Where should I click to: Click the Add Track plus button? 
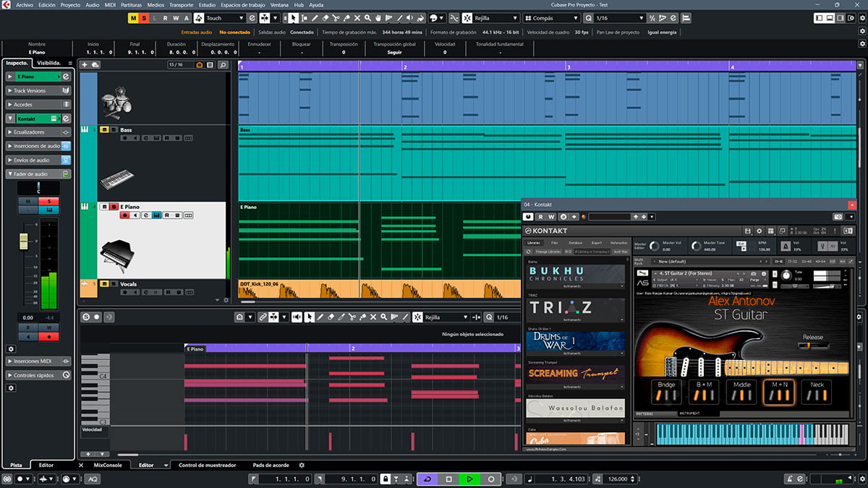(85, 65)
